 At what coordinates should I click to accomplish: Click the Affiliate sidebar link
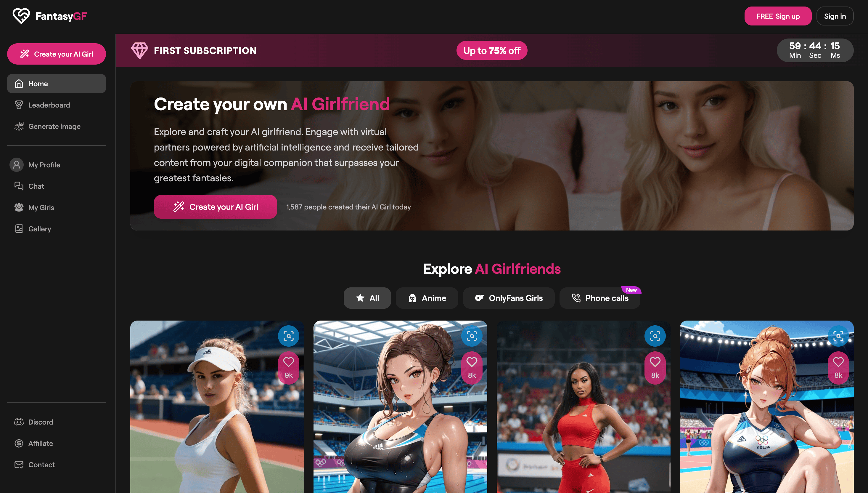(x=40, y=444)
